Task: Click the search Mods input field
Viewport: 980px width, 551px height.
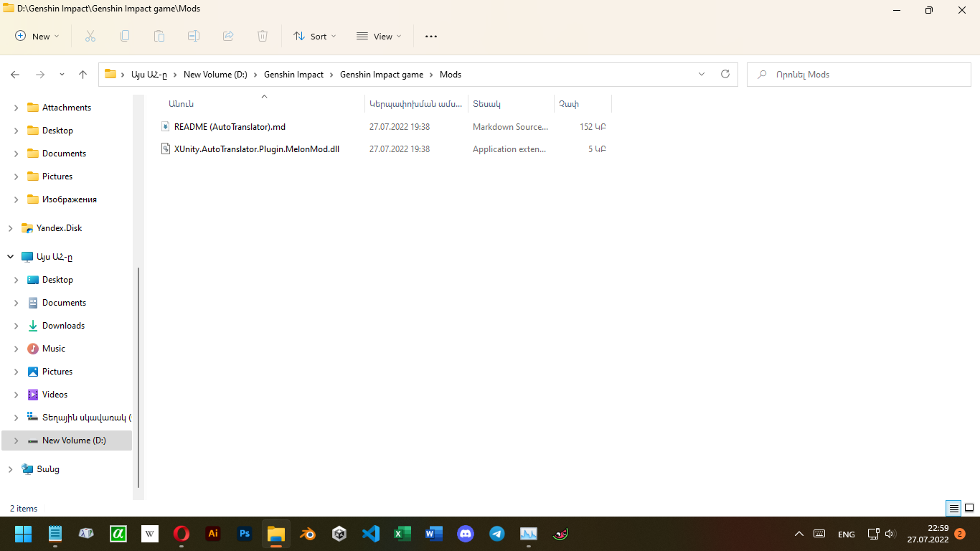Action: (857, 75)
